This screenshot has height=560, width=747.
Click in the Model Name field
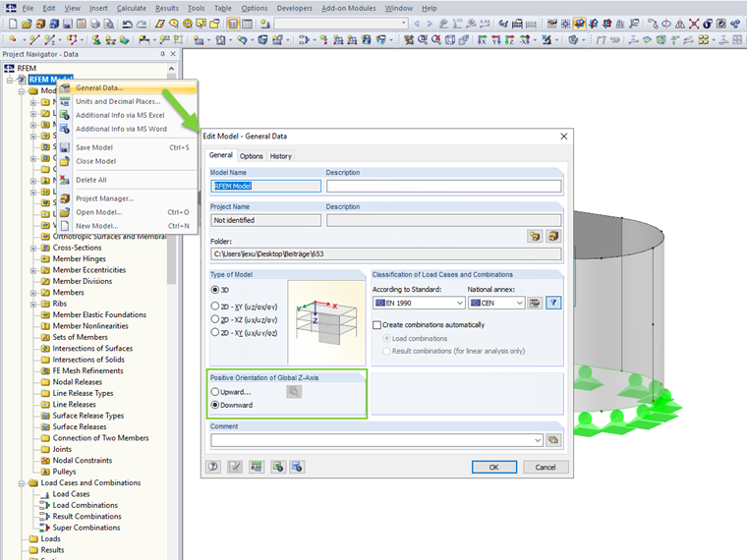point(265,187)
